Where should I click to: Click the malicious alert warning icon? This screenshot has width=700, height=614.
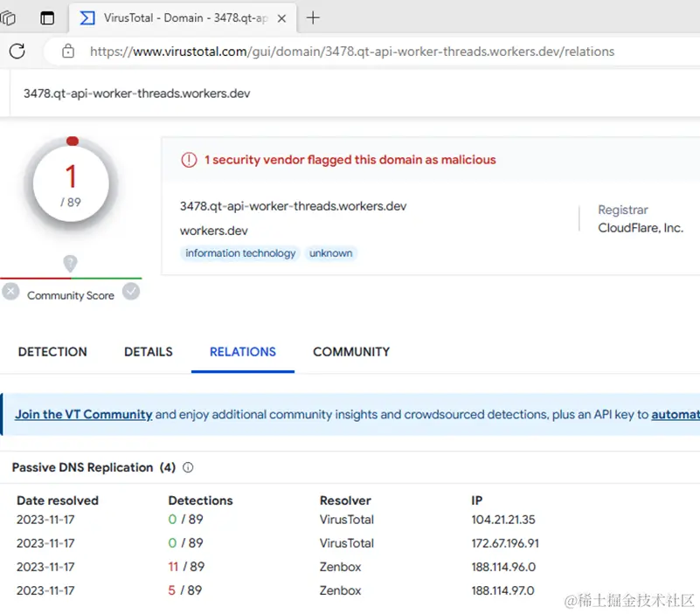(x=189, y=160)
